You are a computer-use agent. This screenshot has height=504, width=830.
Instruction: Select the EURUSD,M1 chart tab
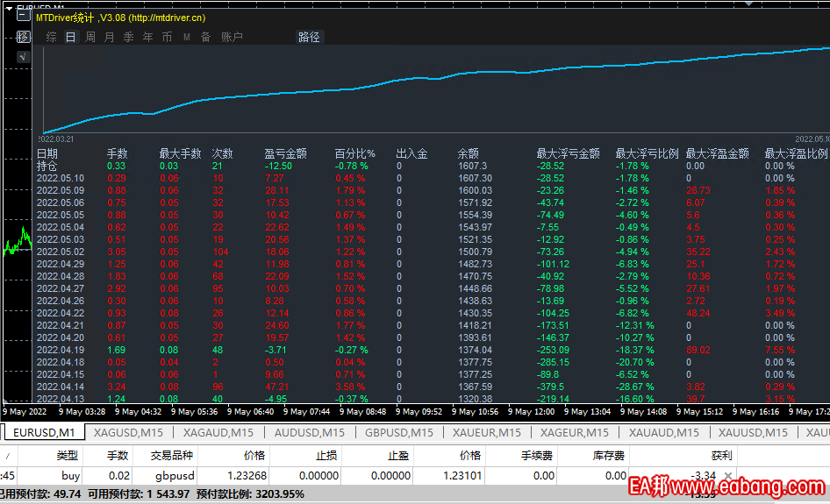click(x=44, y=433)
